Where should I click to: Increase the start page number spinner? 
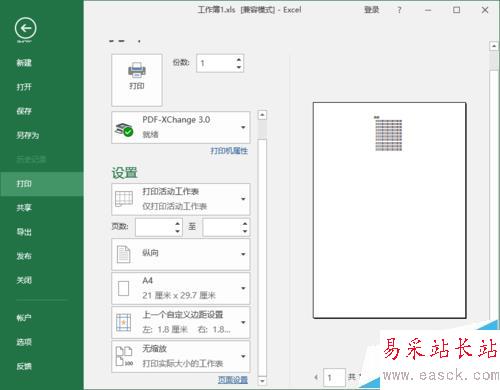(178, 224)
